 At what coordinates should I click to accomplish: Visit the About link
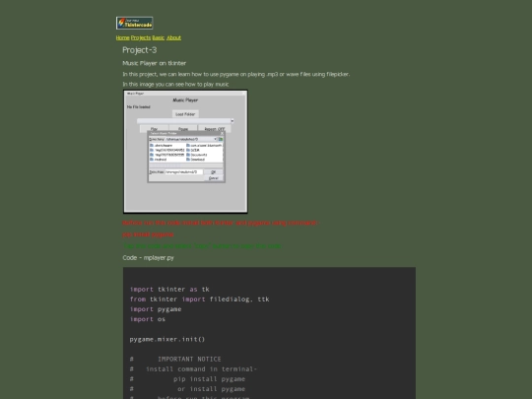(x=173, y=37)
